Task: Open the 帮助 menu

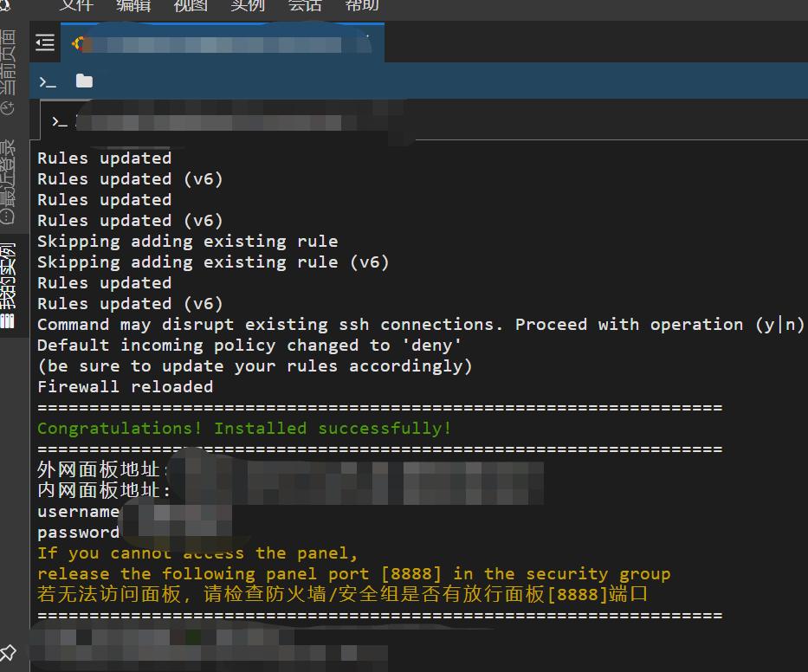Action: (x=362, y=5)
